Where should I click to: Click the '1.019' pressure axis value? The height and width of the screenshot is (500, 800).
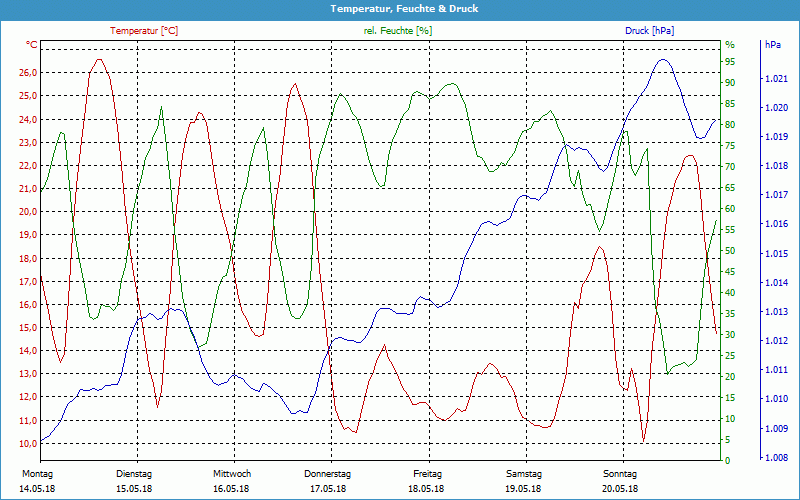click(777, 137)
